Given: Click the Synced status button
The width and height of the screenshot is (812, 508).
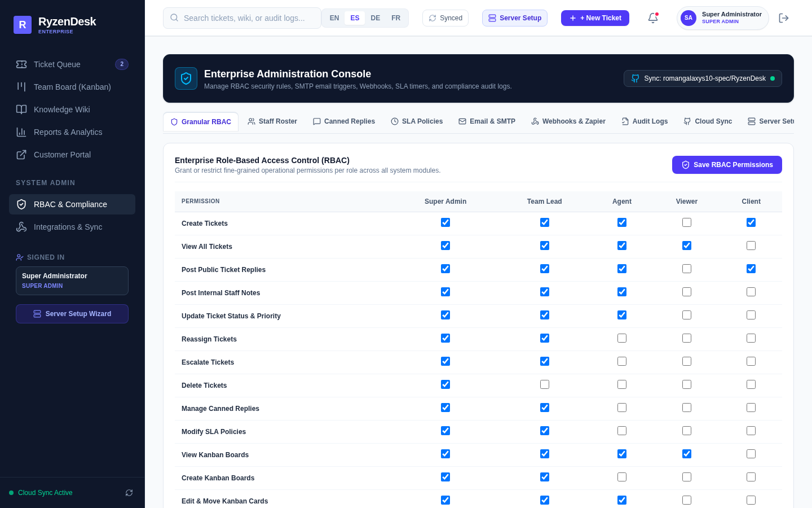Looking at the screenshot, I should point(445,18).
